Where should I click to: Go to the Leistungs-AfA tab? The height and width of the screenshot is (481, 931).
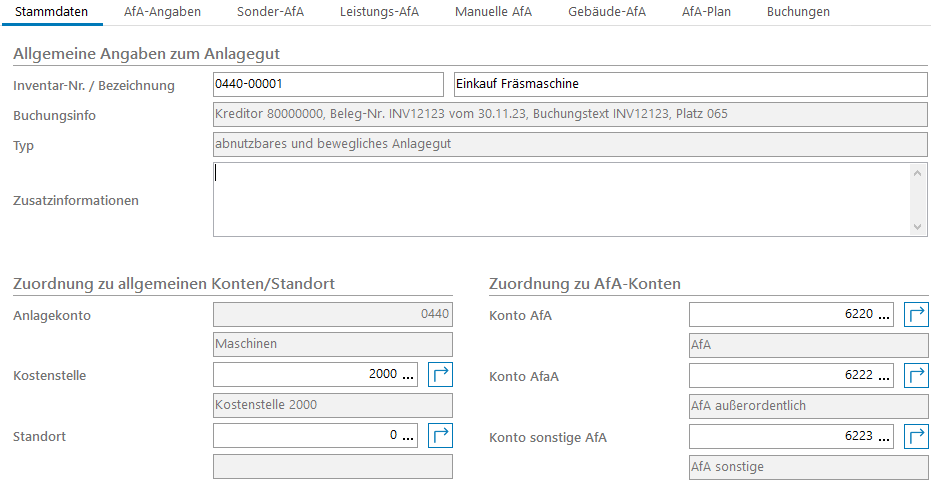coord(379,12)
